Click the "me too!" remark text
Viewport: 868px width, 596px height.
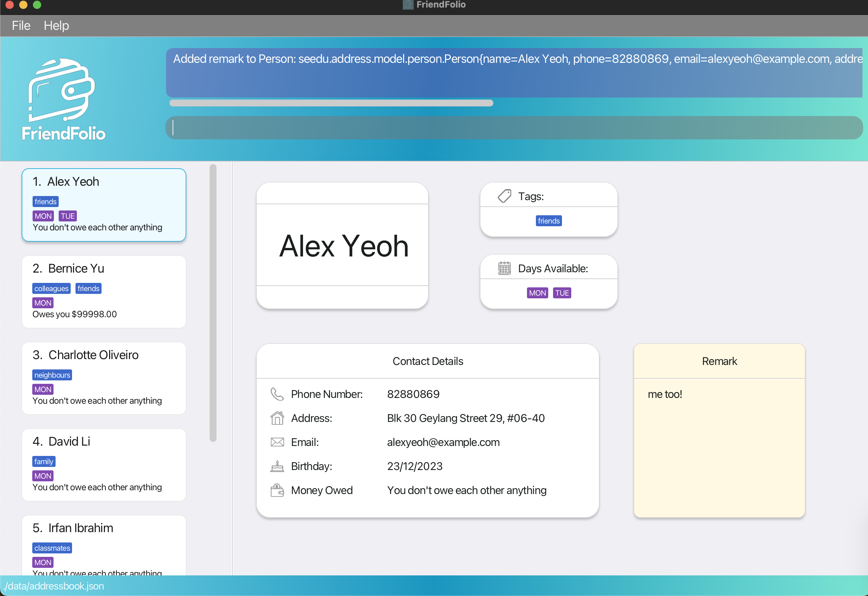665,394
